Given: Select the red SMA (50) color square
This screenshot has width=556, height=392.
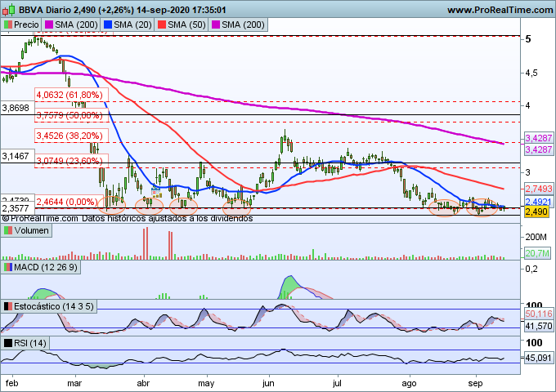Looking at the screenshot, I should click(164, 25).
